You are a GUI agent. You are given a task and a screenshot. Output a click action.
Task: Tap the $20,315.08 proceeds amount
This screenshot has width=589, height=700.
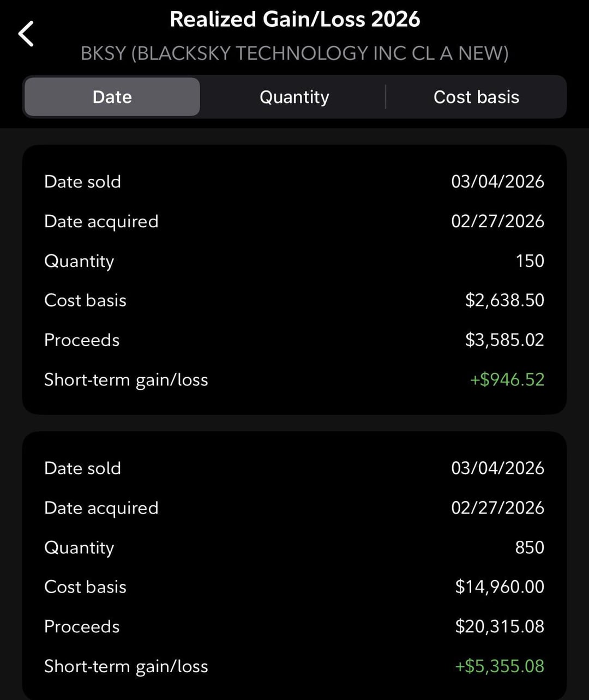[x=500, y=626]
